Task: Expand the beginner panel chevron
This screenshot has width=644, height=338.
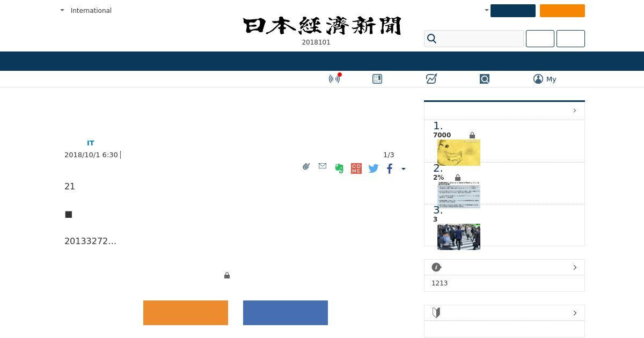Action: pyautogui.click(x=575, y=313)
